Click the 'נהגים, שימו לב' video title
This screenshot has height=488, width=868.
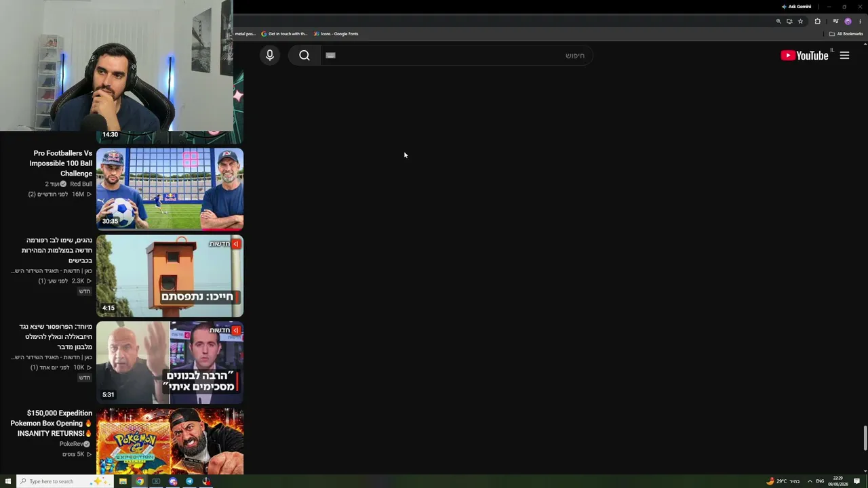(x=57, y=250)
